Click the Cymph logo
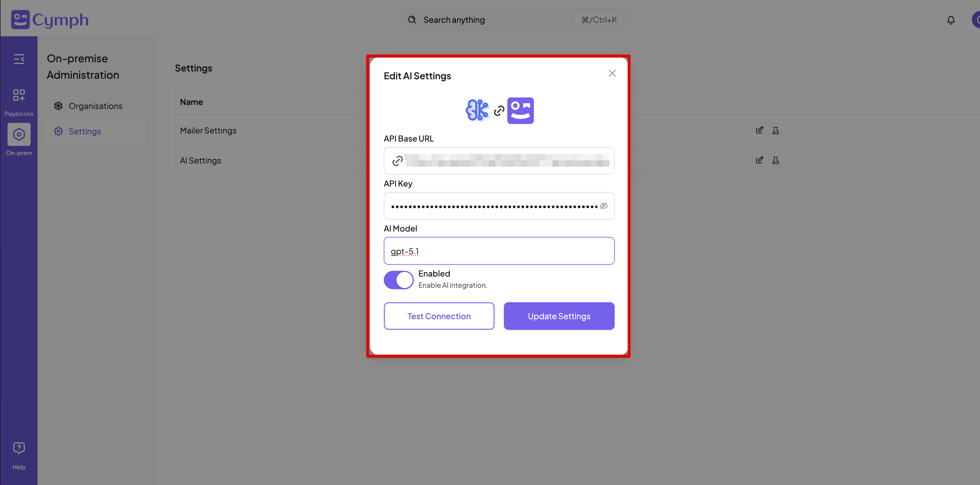Viewport: 980px width, 485px height. tap(49, 19)
